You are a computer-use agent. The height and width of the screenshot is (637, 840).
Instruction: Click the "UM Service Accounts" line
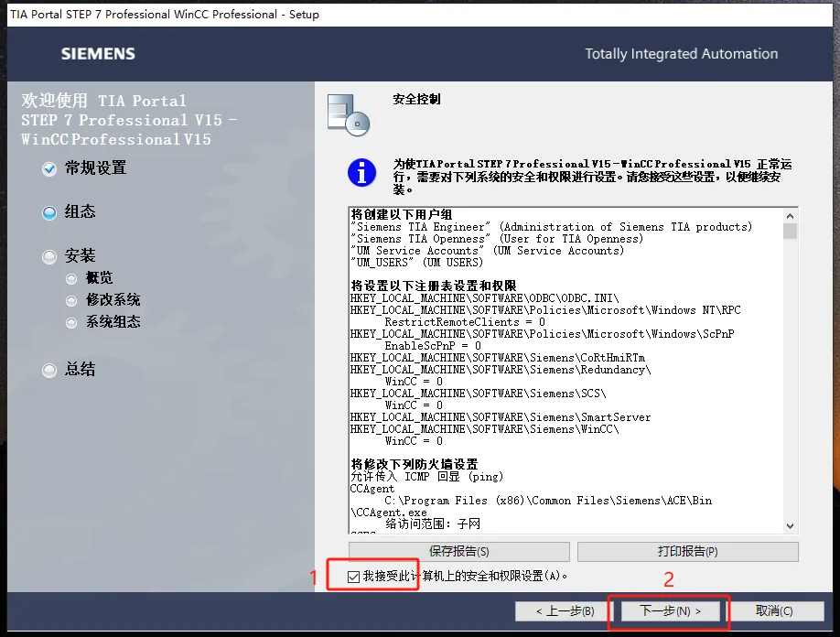click(x=487, y=250)
